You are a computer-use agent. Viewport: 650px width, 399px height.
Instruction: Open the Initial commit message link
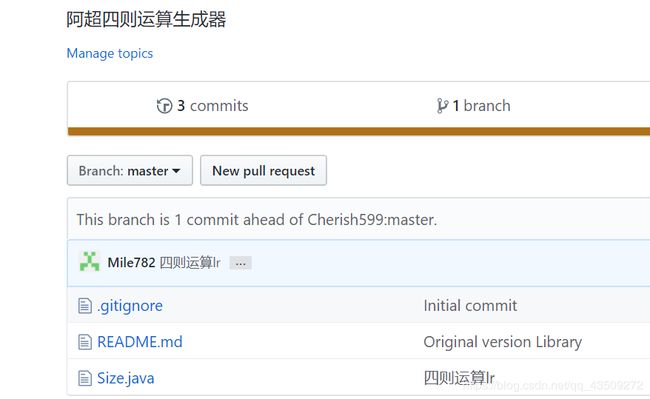click(x=470, y=306)
